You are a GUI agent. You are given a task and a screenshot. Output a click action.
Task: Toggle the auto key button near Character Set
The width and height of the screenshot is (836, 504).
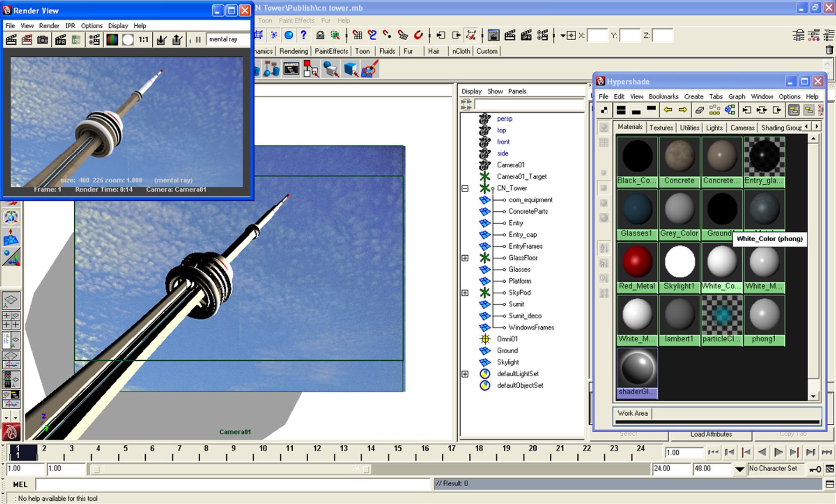point(815,469)
